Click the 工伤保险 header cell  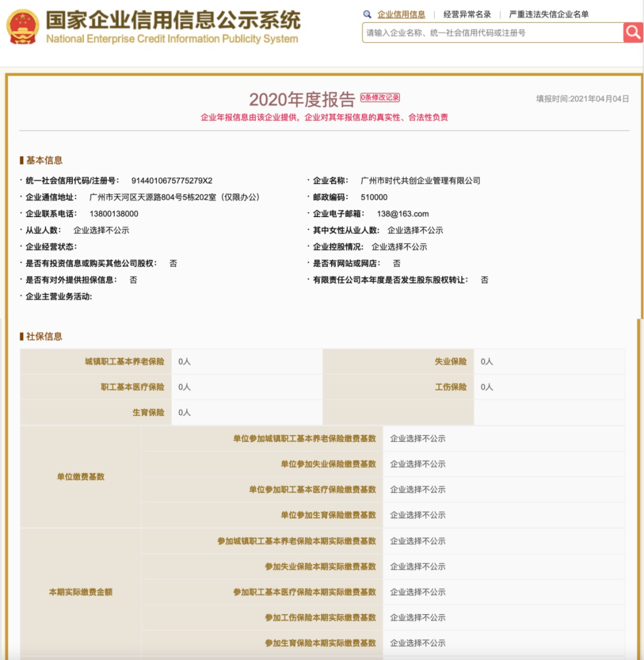tap(398, 388)
